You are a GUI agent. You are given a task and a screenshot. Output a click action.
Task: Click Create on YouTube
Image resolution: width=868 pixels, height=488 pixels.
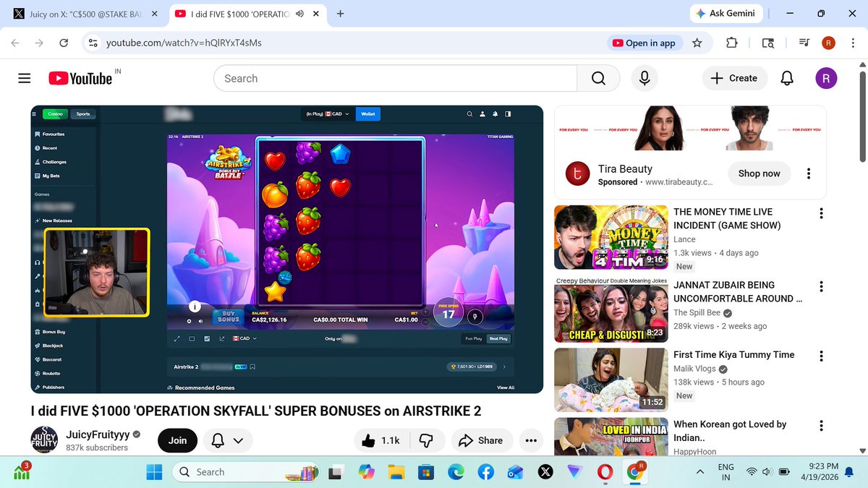pyautogui.click(x=734, y=78)
